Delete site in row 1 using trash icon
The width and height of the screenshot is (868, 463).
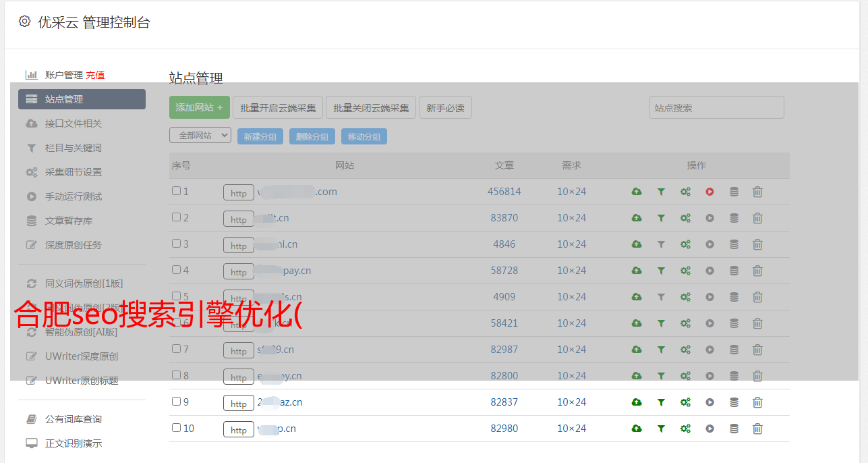coord(757,192)
